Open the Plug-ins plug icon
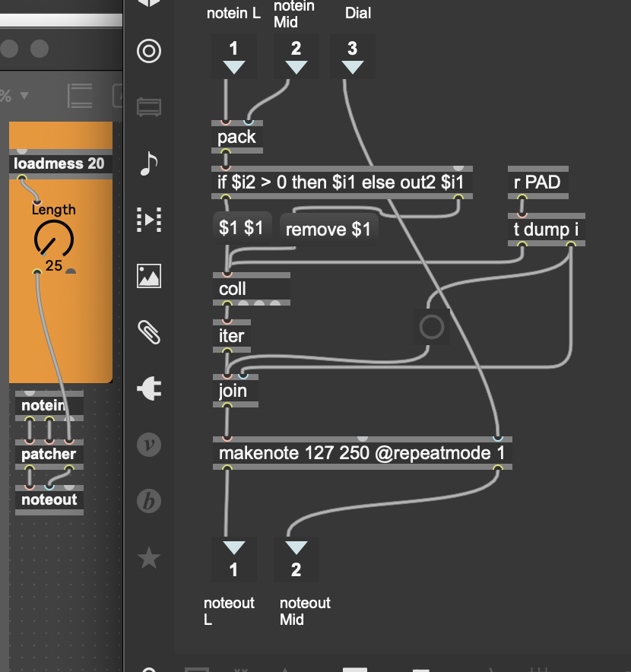This screenshot has height=672, width=631. (149, 388)
